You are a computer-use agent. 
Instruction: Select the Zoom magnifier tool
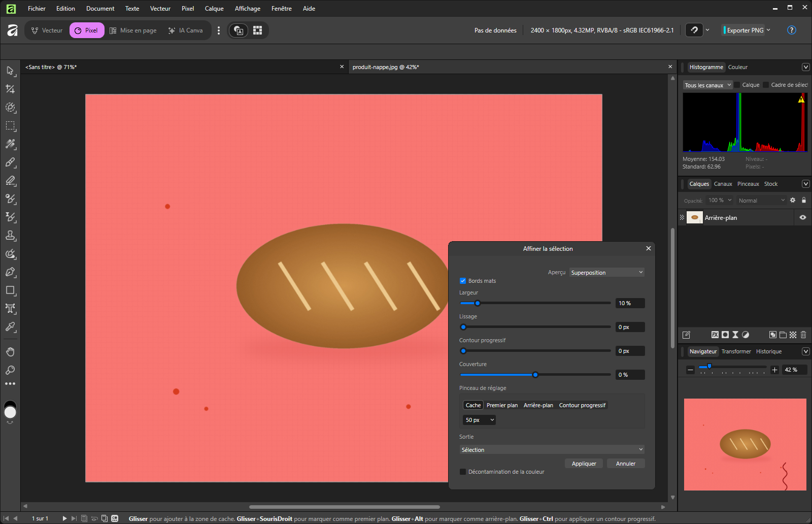[10, 370]
